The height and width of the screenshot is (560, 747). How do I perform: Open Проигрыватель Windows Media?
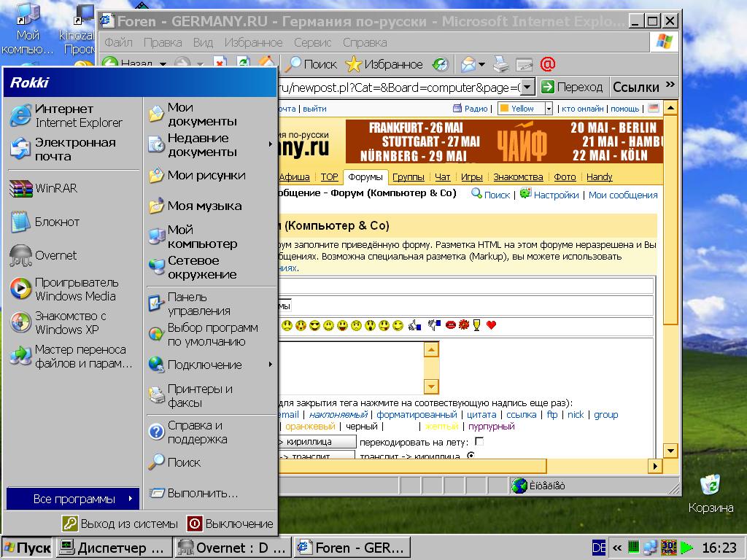tap(74, 289)
